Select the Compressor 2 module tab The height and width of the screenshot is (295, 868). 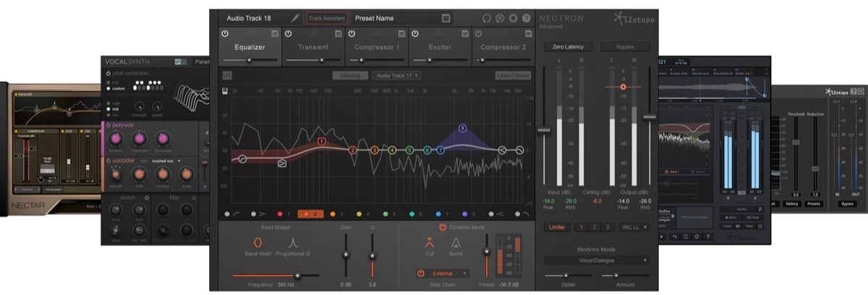pos(504,48)
